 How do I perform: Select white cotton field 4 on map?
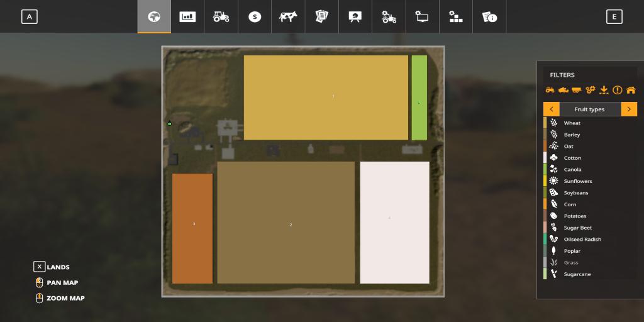tap(394, 222)
